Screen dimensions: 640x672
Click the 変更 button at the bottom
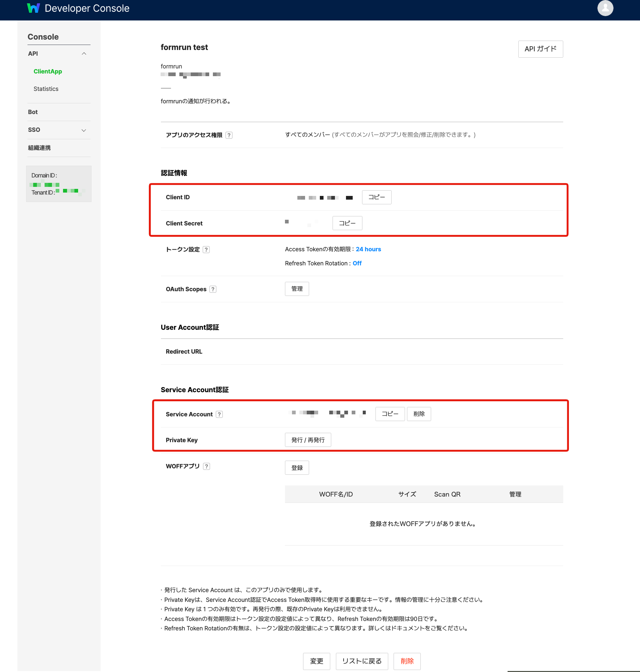(x=316, y=661)
